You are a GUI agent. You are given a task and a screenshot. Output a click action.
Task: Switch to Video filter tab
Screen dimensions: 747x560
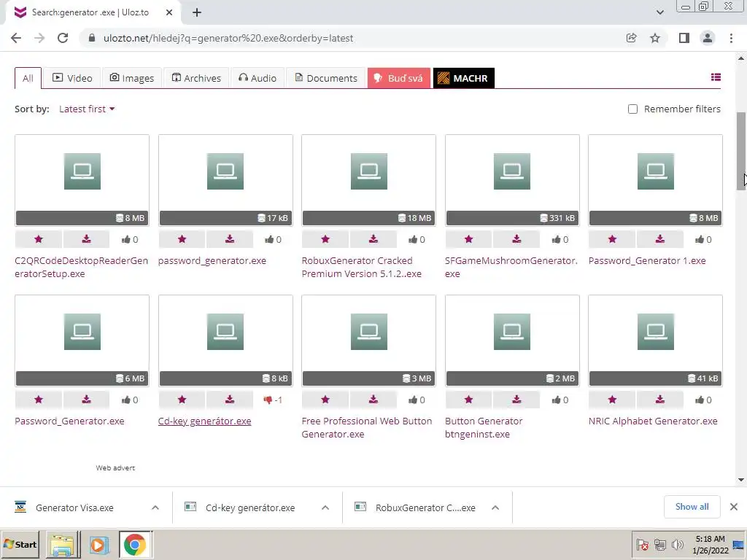coord(72,78)
